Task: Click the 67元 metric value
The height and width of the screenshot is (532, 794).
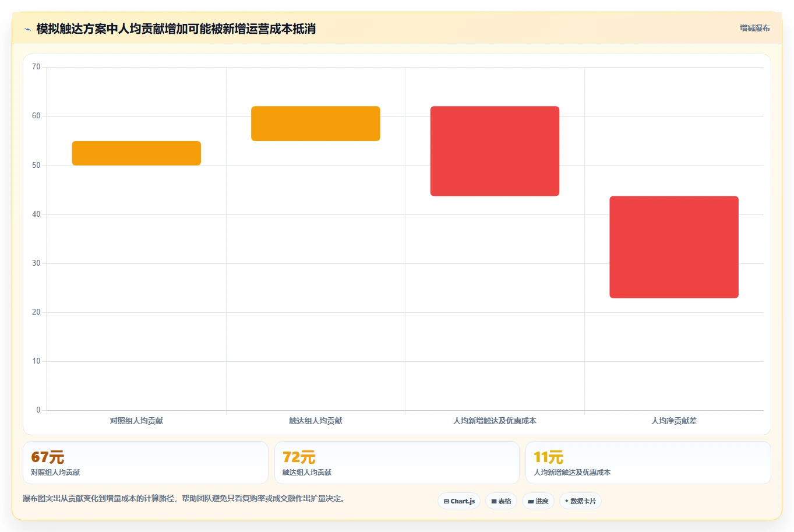Action: 47,457
